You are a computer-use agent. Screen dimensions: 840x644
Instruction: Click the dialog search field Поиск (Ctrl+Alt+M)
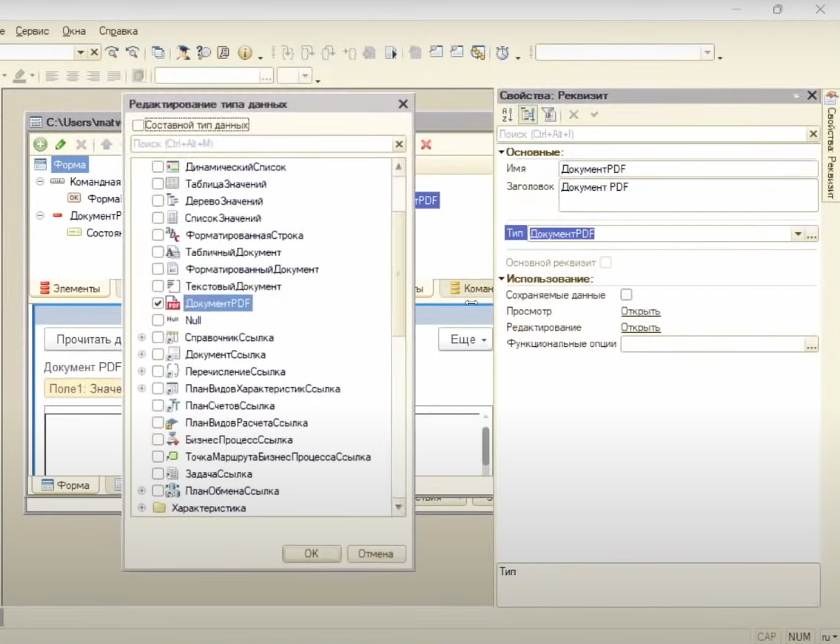(262, 144)
